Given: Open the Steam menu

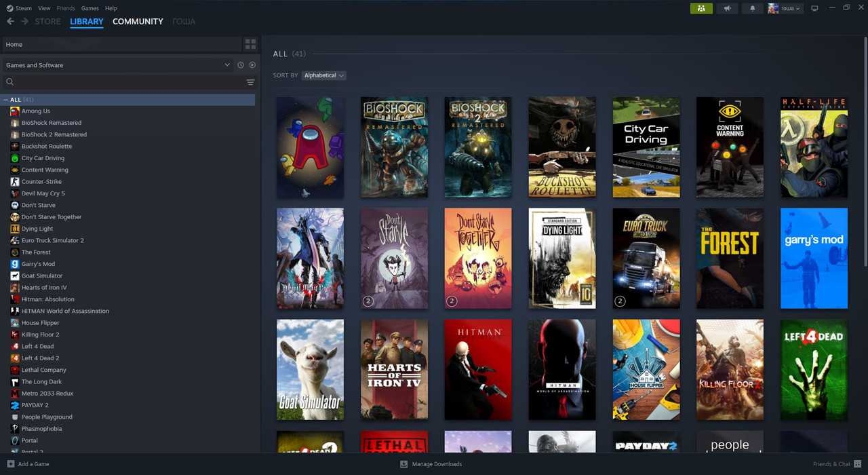Looking at the screenshot, I should tap(24, 8).
